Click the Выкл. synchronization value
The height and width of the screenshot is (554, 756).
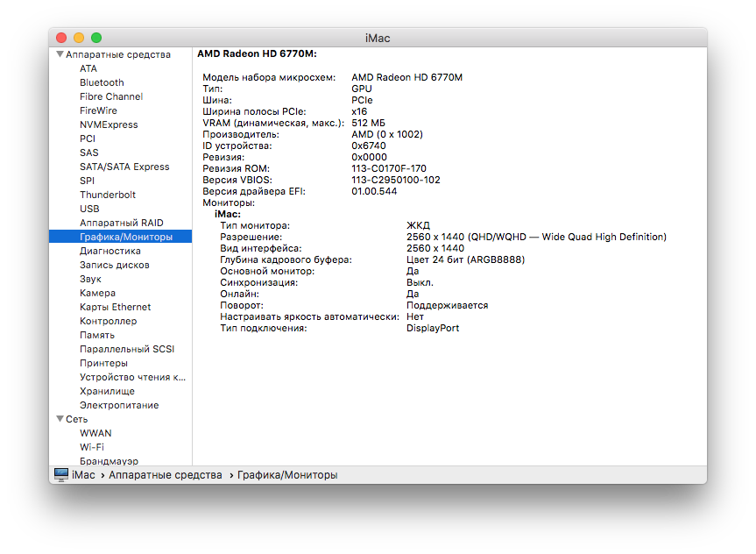420,283
